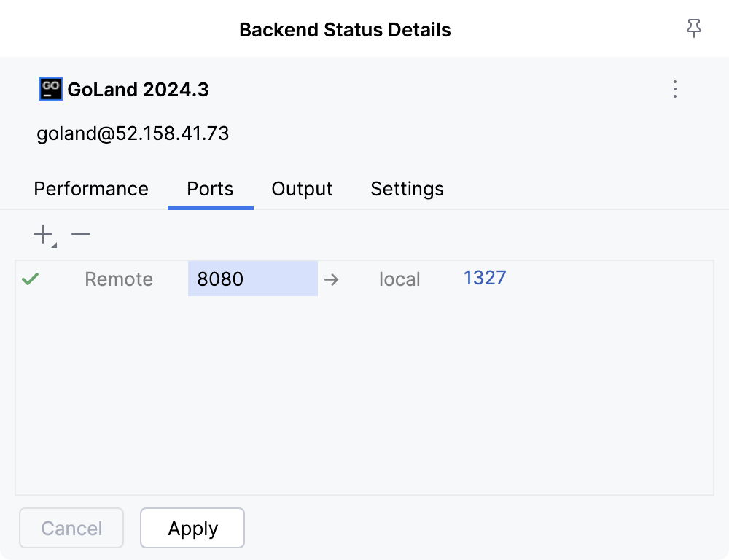Remove the selected port forwarding
Image resolution: width=729 pixels, height=560 pixels.
pos(81,235)
